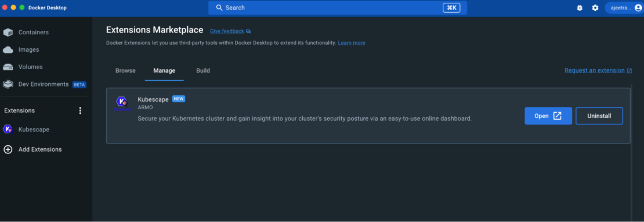The image size is (644, 222).
Task: Open Kubescape extension icon in sidebar
Action: click(8, 129)
